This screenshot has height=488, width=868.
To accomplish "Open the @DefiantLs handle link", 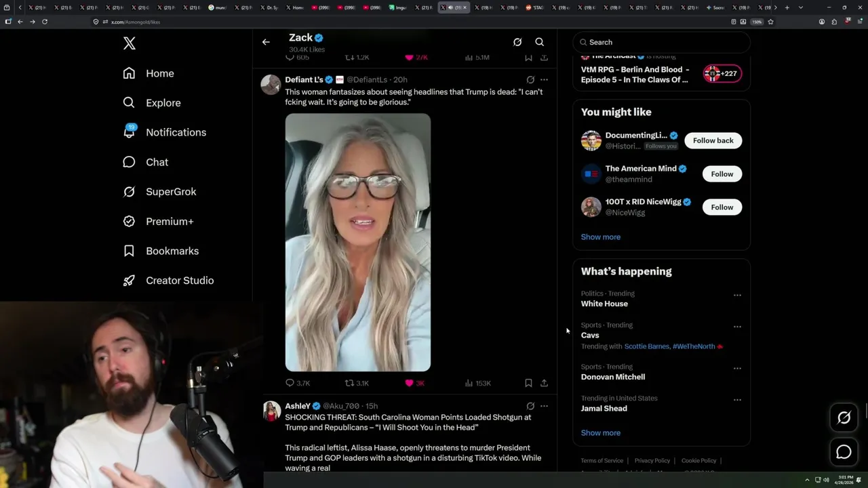I will 367,80.
